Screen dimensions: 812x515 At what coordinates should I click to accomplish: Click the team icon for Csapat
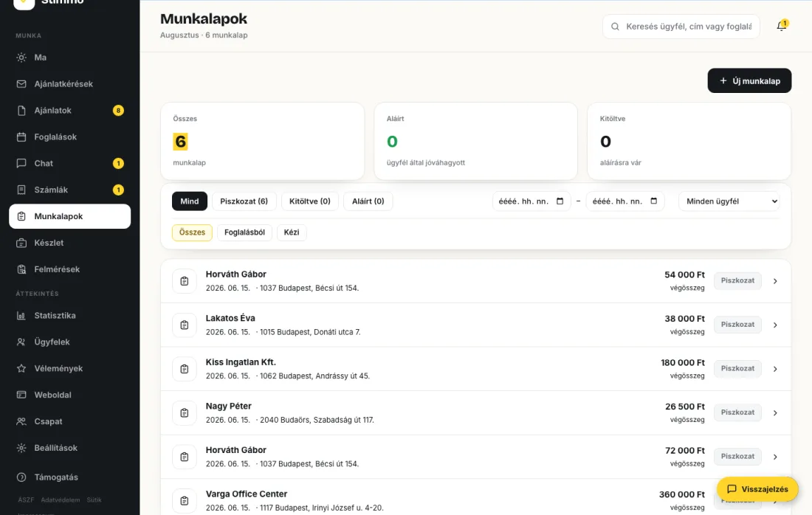point(21,421)
